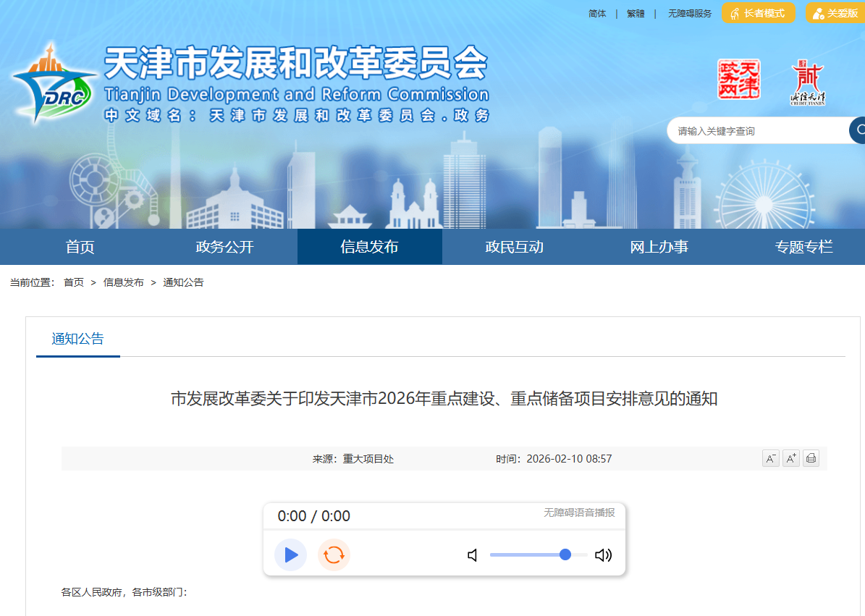Switch to 关爱版 care version

click(835, 13)
